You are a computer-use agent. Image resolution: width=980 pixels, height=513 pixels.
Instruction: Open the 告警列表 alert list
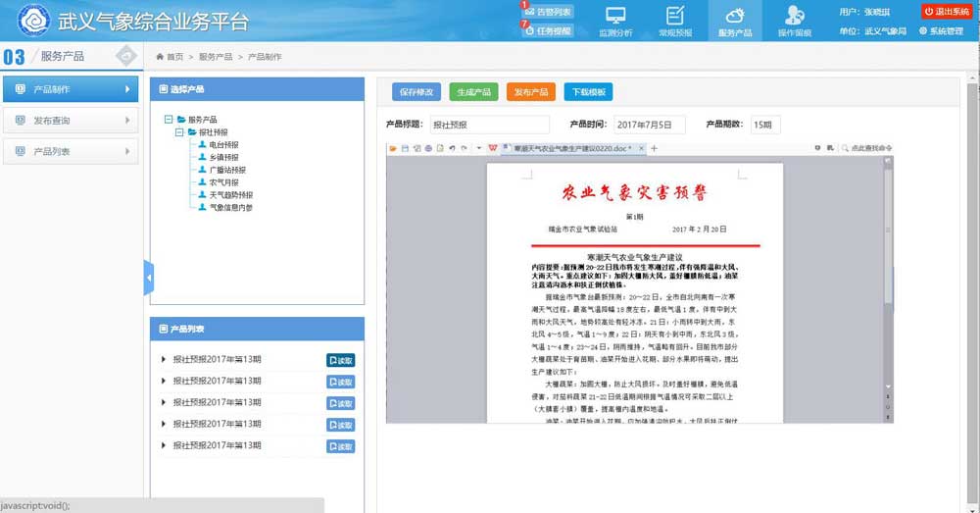[x=549, y=12]
